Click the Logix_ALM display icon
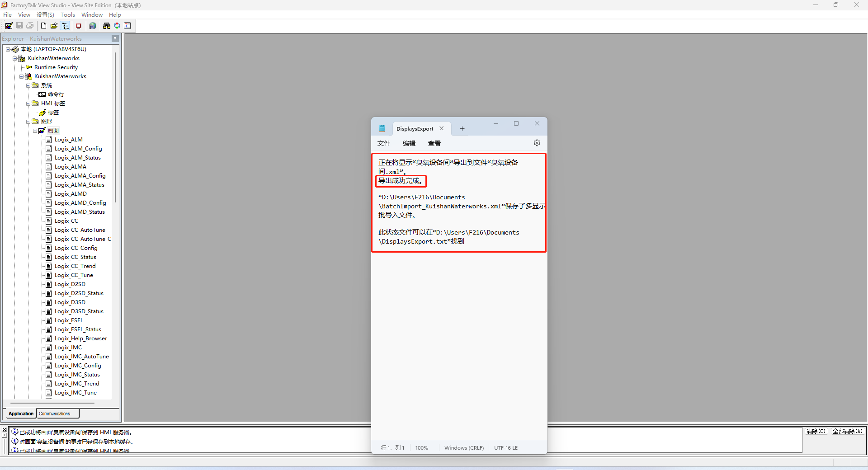The width and height of the screenshot is (868, 470). (x=49, y=140)
